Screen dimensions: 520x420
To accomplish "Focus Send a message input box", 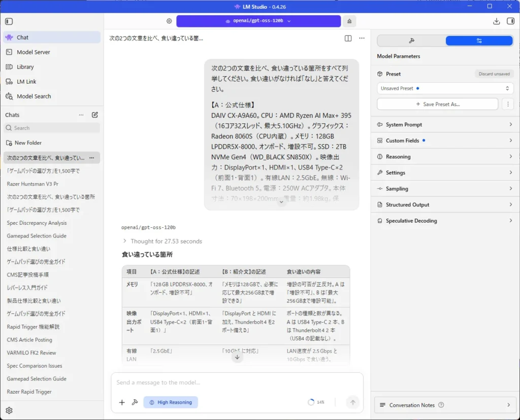I will coord(237,382).
